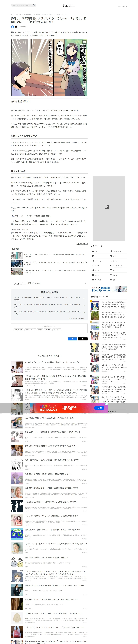138x644 pixels.
Task: Open the 恋愛 breadcrumb link
Action: [x=17, y=14]
